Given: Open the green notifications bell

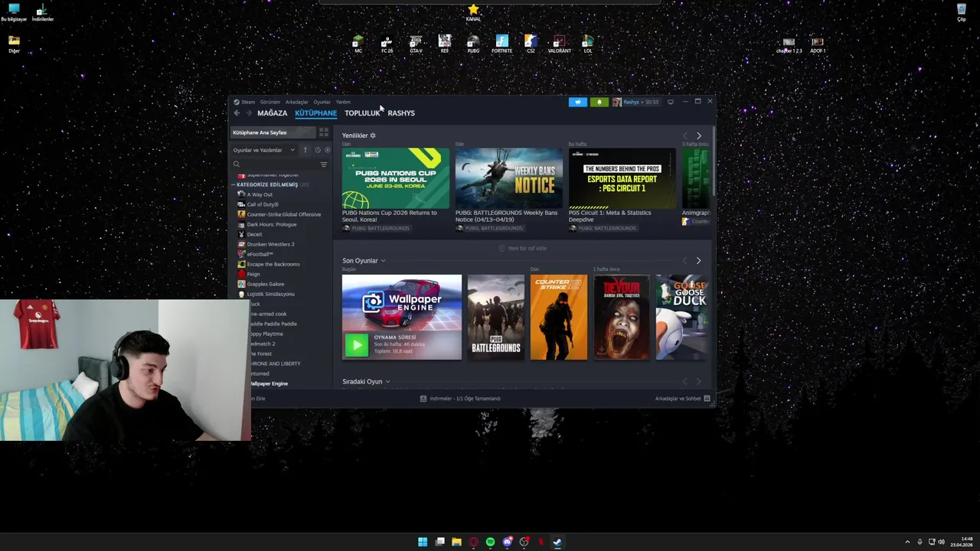Looking at the screenshot, I should tap(599, 102).
